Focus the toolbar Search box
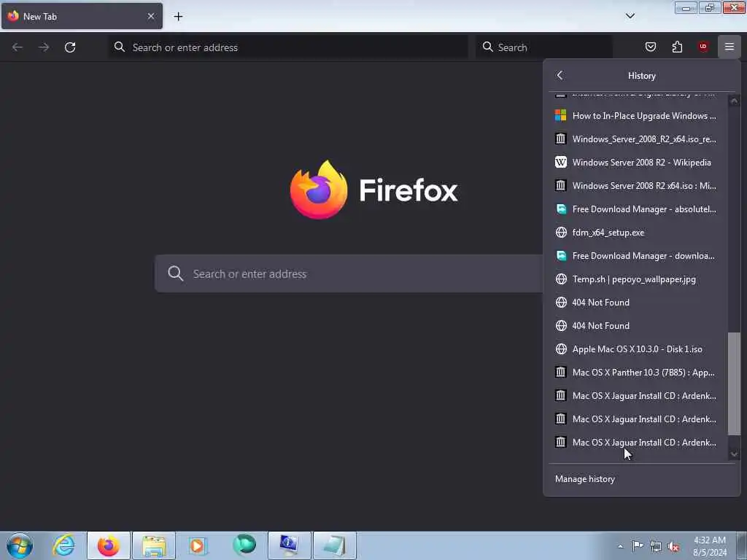Viewport: 747px width, 560px height. [x=544, y=47]
